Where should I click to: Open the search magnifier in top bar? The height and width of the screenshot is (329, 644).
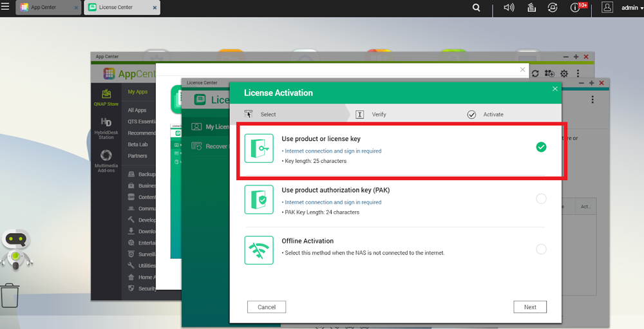[x=476, y=8]
